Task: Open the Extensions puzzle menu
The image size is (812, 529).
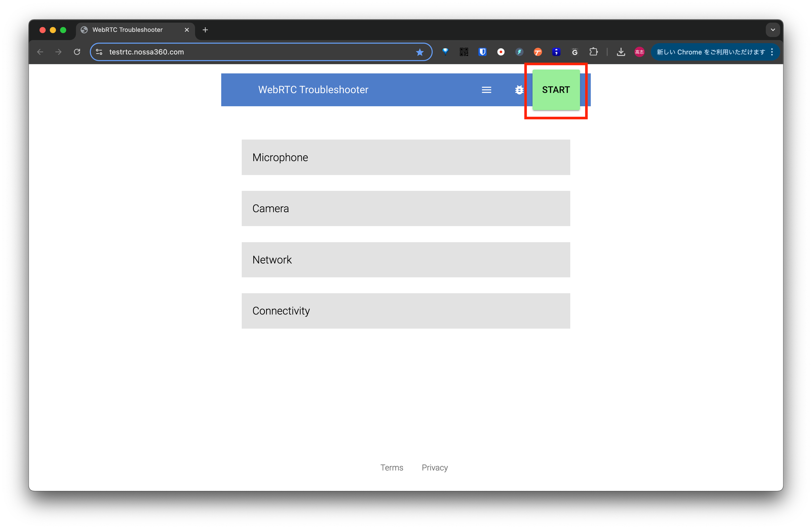Action: click(594, 52)
